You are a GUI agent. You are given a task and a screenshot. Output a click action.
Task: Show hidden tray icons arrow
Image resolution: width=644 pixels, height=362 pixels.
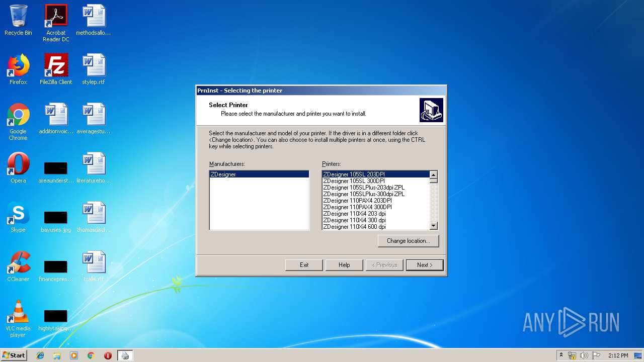tap(561, 355)
